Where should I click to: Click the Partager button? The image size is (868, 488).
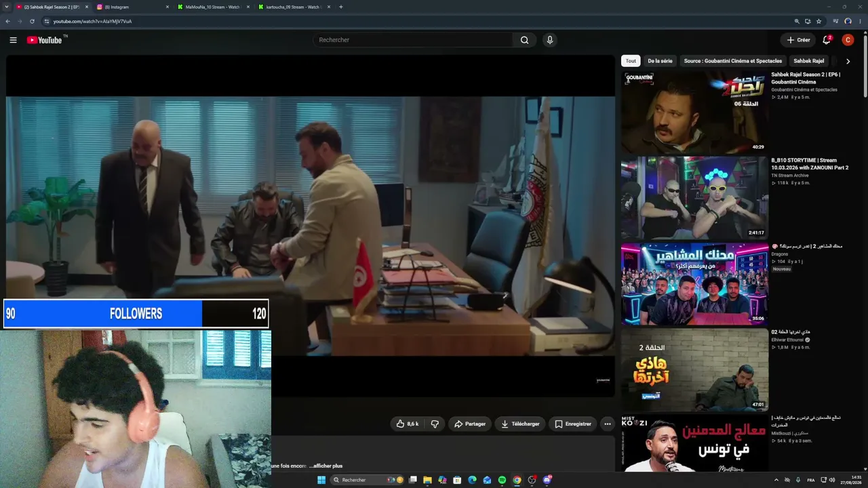pos(469,424)
